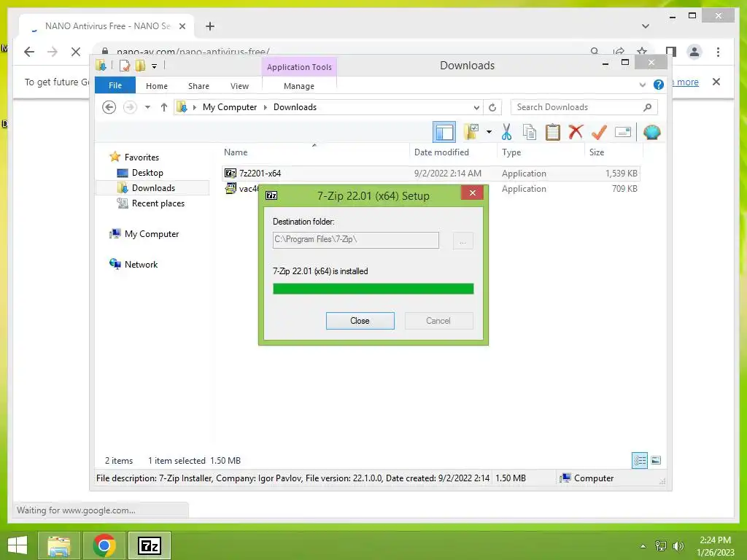Open a new Chrome tab with plus

click(210, 26)
